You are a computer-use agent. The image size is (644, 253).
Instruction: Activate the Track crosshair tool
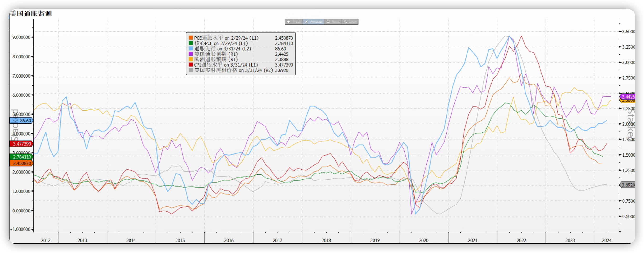pyautogui.click(x=294, y=22)
